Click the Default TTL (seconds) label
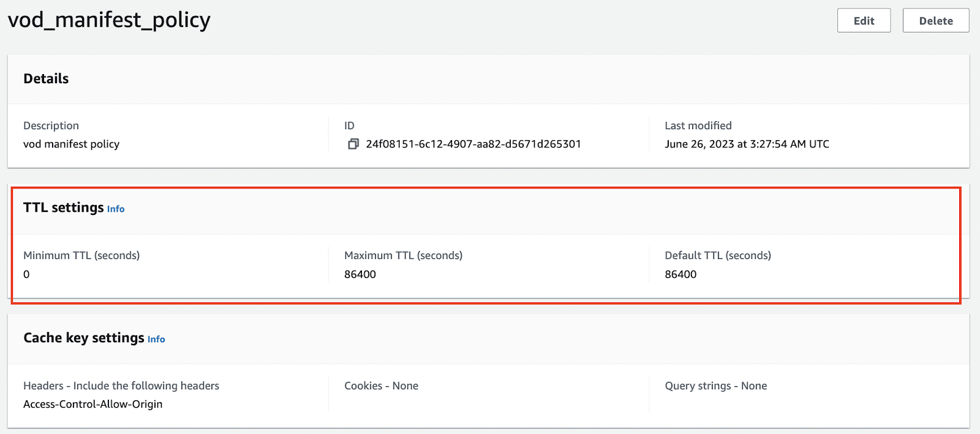The image size is (980, 434). click(718, 255)
